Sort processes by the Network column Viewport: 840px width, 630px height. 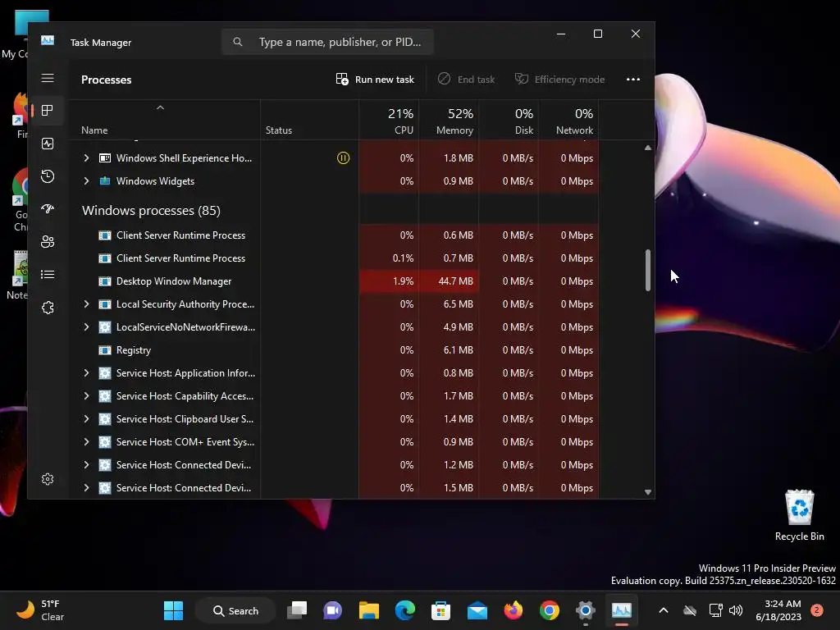pyautogui.click(x=569, y=120)
